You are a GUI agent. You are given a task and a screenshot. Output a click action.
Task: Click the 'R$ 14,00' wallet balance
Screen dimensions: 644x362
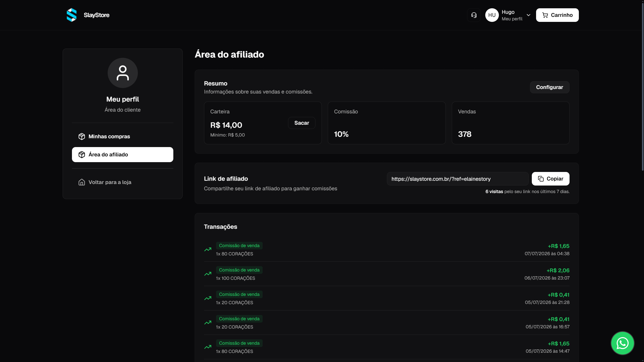[226, 125]
